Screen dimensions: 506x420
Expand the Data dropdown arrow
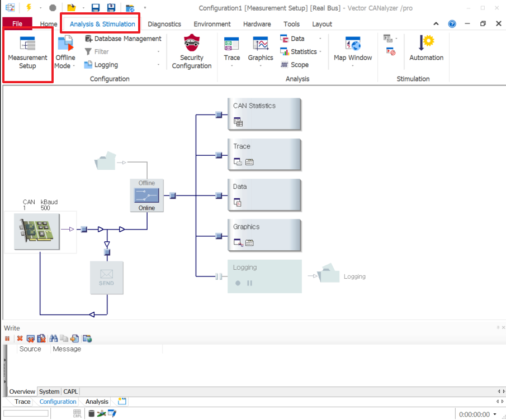tap(320, 39)
